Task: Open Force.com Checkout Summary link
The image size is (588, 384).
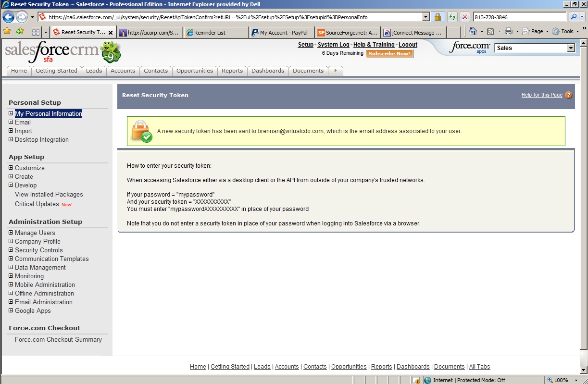Action: coord(58,339)
